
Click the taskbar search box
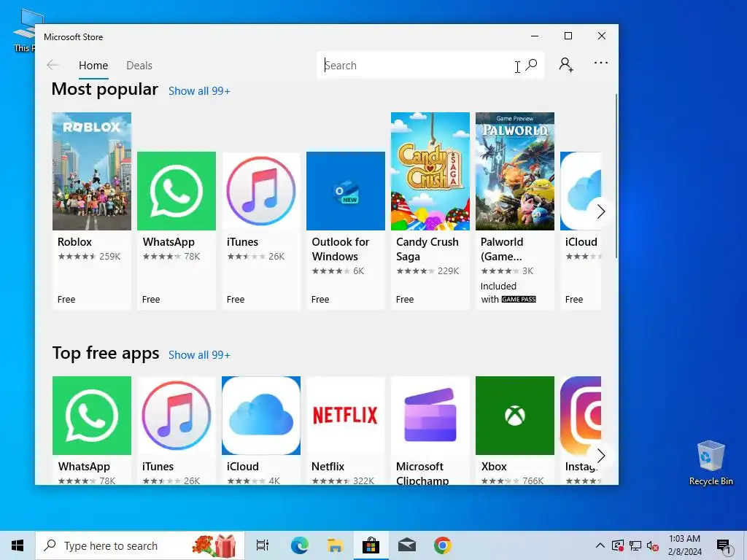(x=140, y=545)
